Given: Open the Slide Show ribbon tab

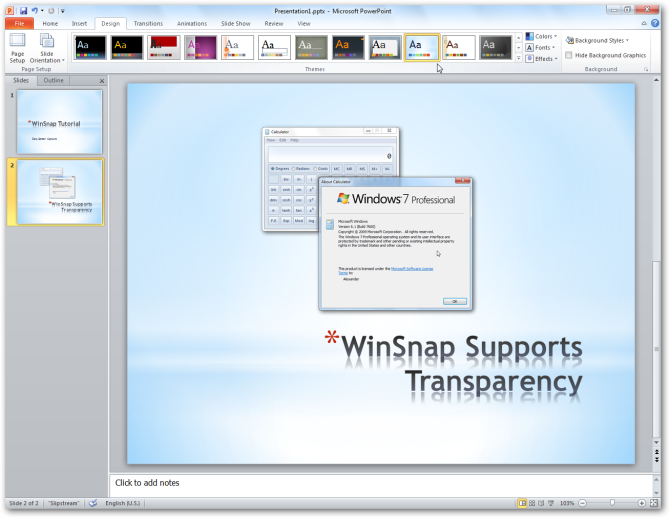Looking at the screenshot, I should tap(236, 24).
